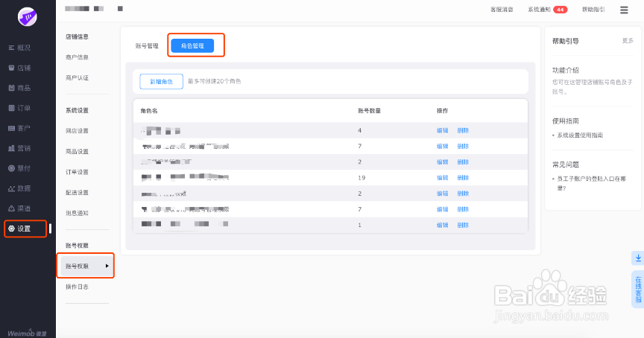
Task: Click the 常见问题 heading in help panel
Action: point(566,165)
